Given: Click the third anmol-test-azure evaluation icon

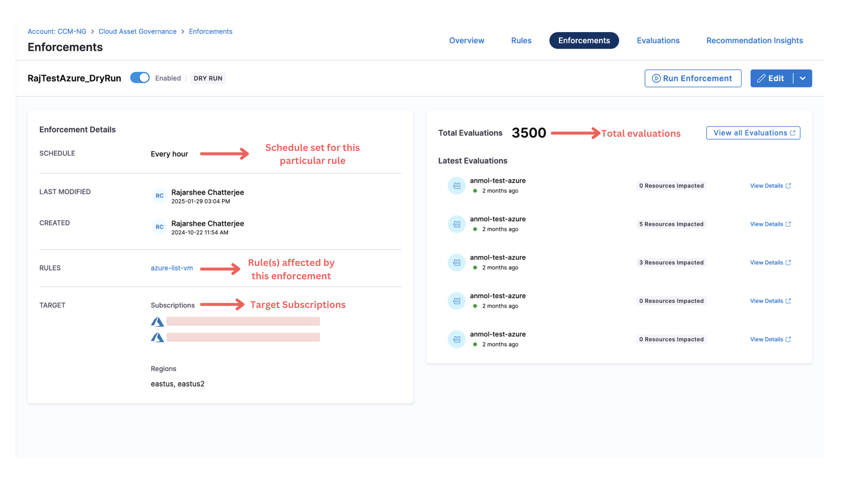Looking at the screenshot, I should tap(456, 262).
